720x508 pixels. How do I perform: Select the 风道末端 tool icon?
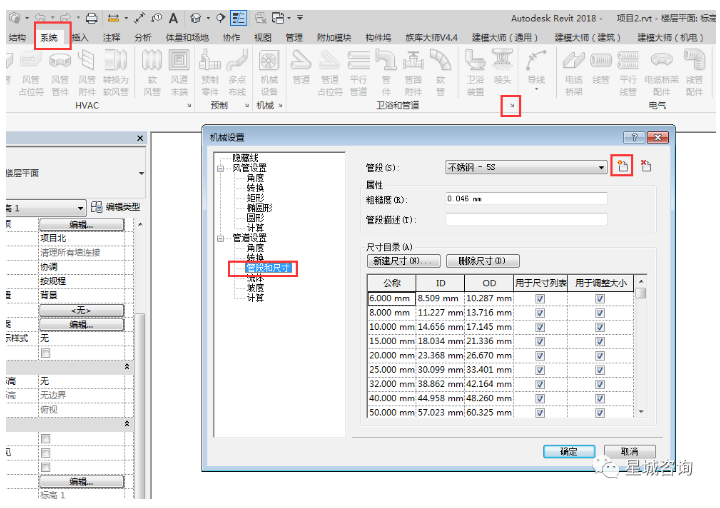[x=179, y=73]
